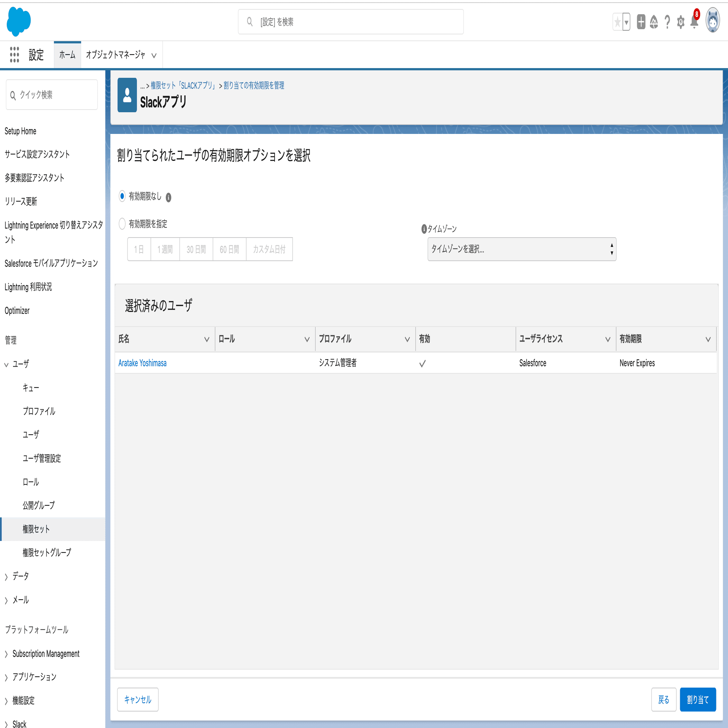Click the favorites star icon
The height and width of the screenshot is (728, 728).
click(x=617, y=22)
